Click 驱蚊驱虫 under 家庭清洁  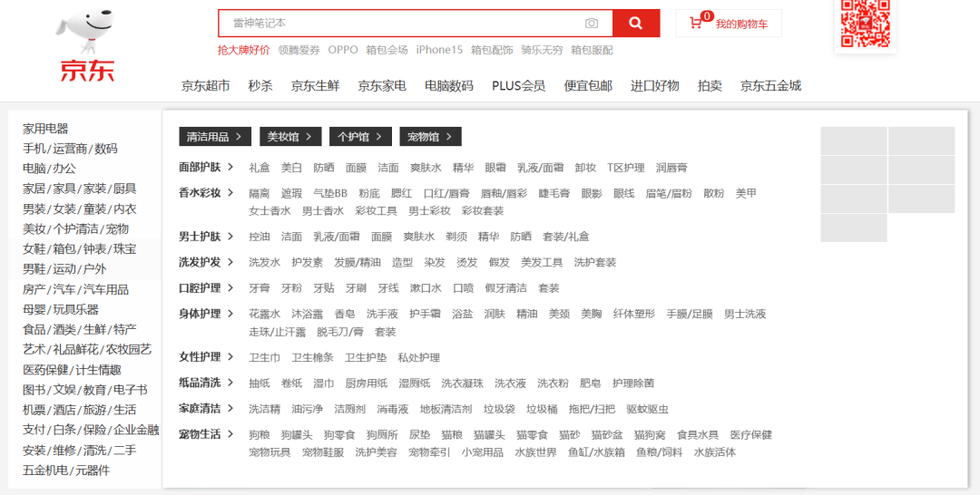click(648, 410)
